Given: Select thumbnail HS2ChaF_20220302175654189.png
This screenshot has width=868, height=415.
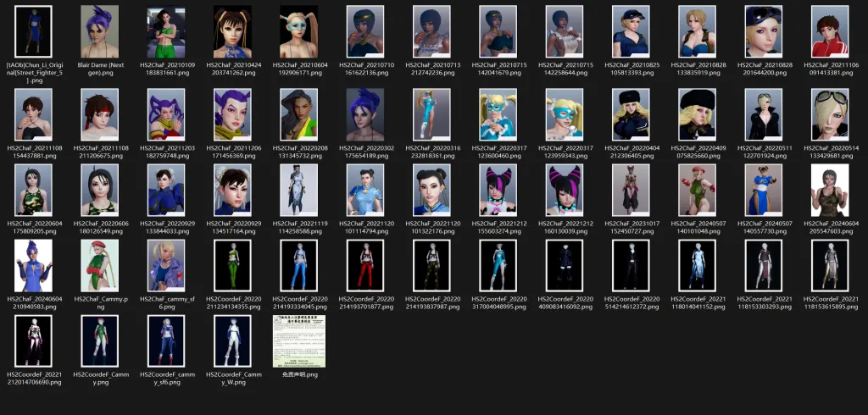Looking at the screenshot, I should 365,114.
